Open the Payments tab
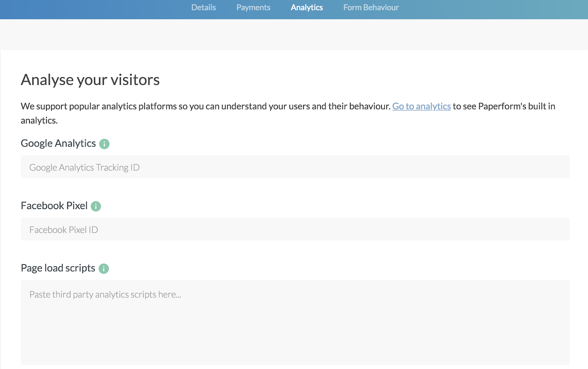588x369 pixels. tap(253, 8)
